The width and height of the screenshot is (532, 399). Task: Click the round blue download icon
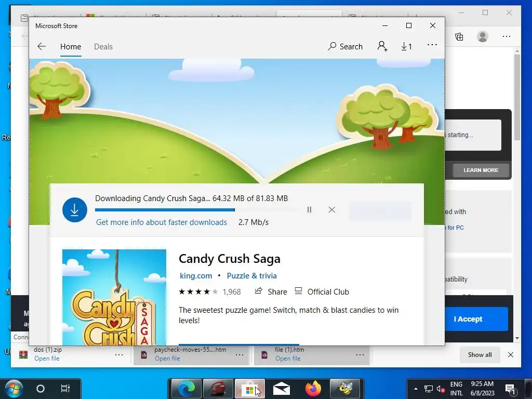(75, 210)
